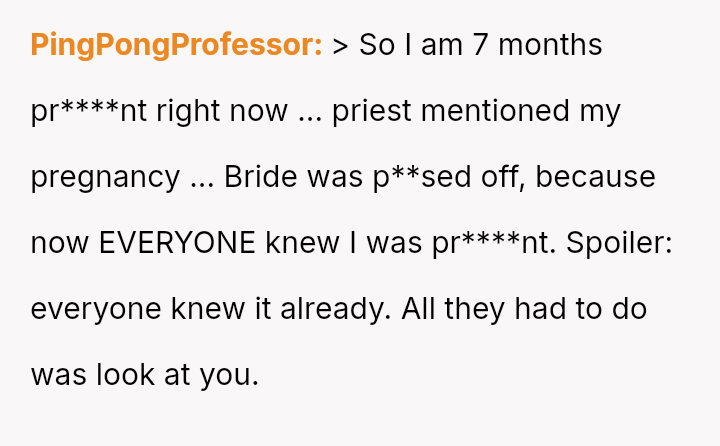Click the phrase "everyone knew it already."
Screen dimensions: 720x446
(211, 309)
